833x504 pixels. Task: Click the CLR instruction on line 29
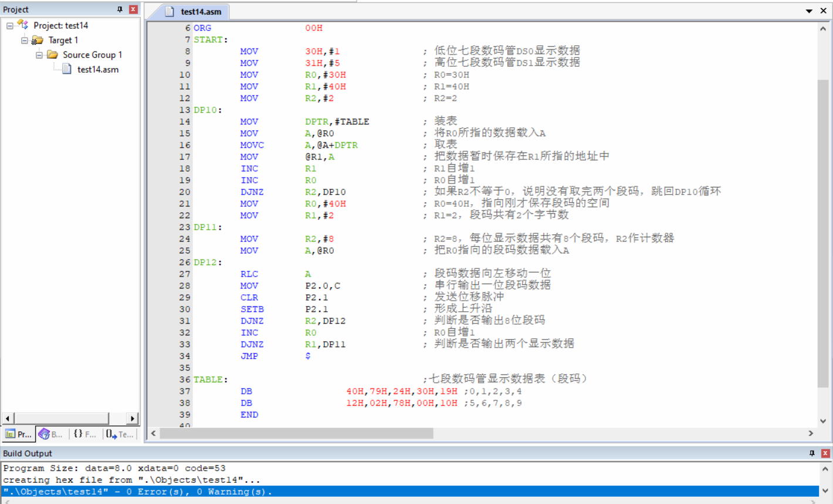click(x=249, y=298)
